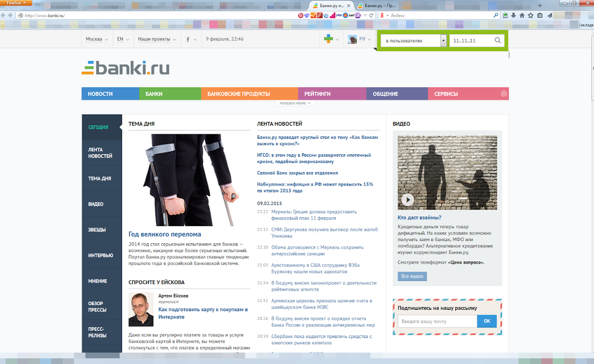The image size is (594, 364).
Task: Open the РЕЙТИНГИ menu section
Action: (x=332, y=94)
